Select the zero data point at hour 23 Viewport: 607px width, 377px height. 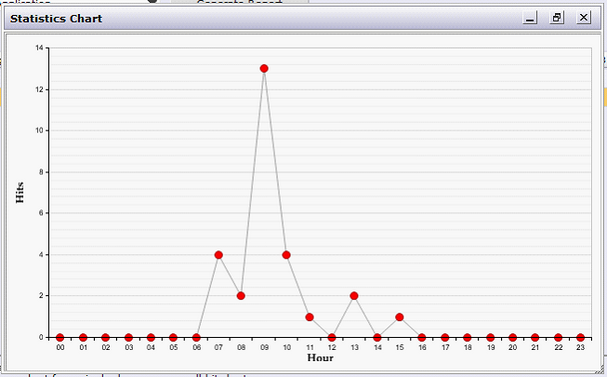point(580,338)
